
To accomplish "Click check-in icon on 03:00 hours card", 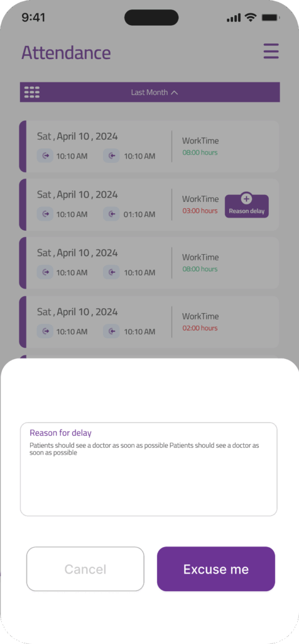I will [45, 214].
